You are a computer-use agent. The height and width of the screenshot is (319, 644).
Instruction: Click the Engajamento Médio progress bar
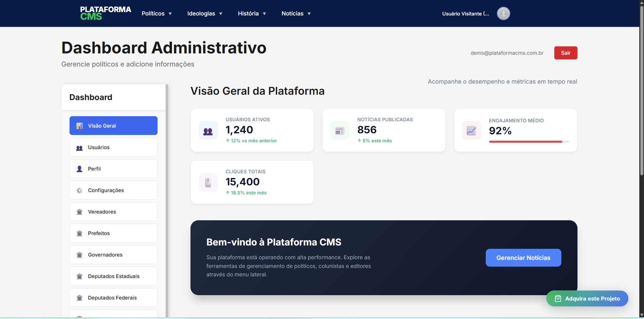click(529, 142)
